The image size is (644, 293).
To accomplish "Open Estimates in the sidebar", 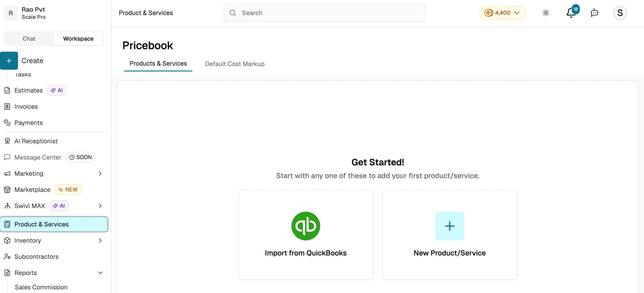I will [29, 91].
